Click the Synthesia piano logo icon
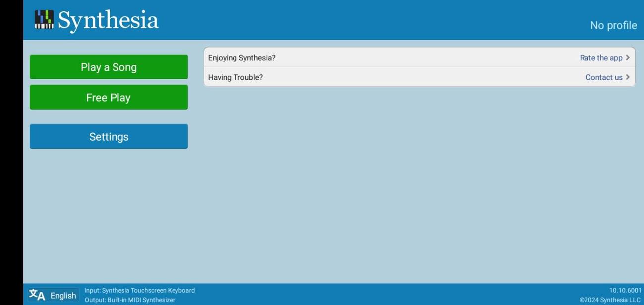 click(44, 20)
